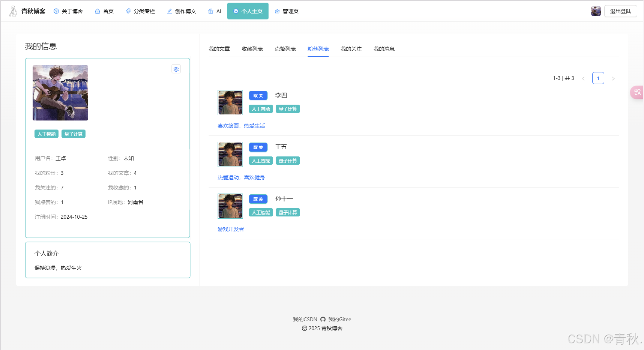Image resolution: width=644 pixels, height=350 pixels.
Task: Open the 创作博文 writing page
Action: tap(182, 11)
